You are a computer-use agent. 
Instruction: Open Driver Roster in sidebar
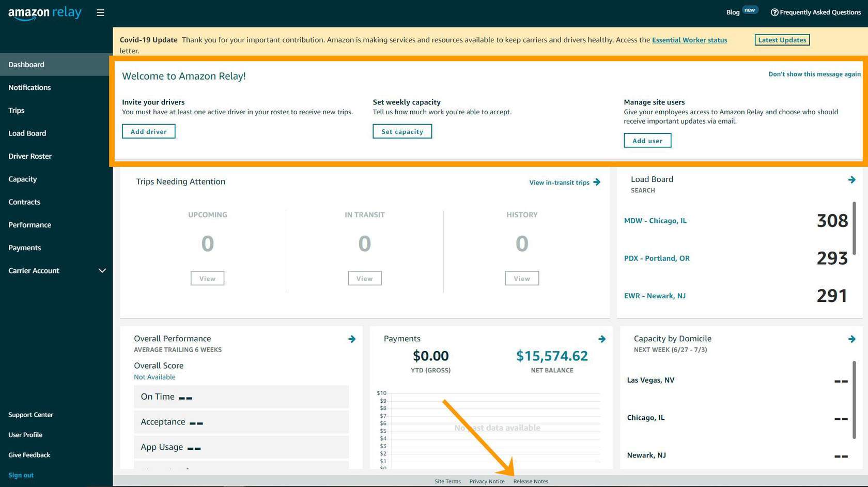30,156
